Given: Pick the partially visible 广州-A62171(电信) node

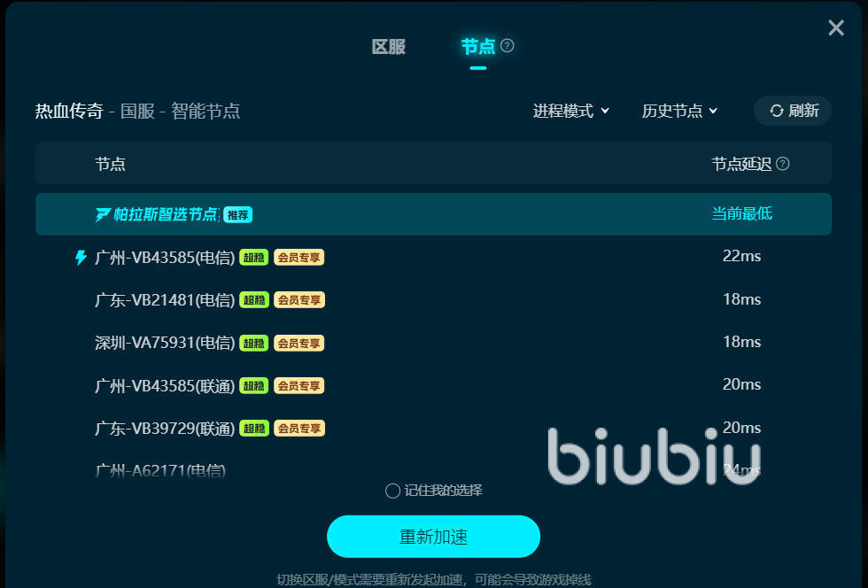Looking at the screenshot, I should tap(433, 470).
